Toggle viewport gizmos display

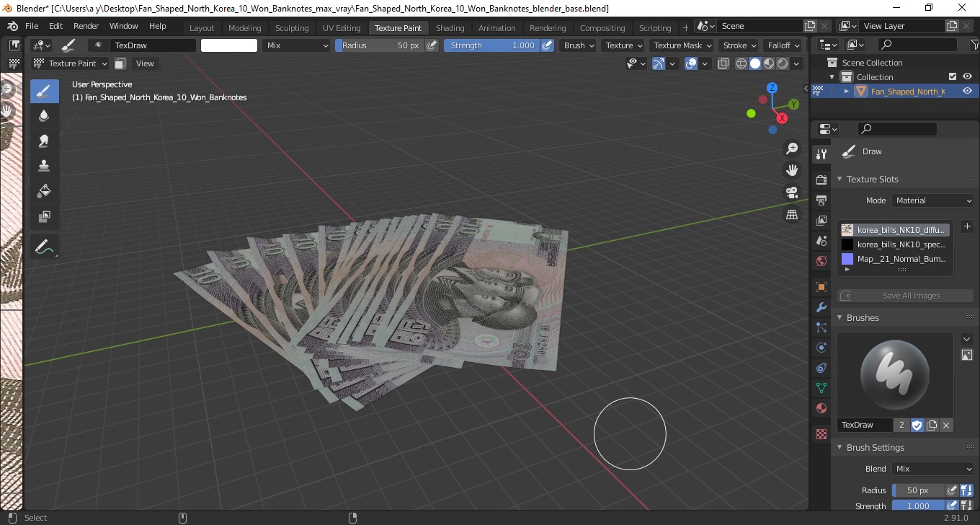[x=658, y=63]
